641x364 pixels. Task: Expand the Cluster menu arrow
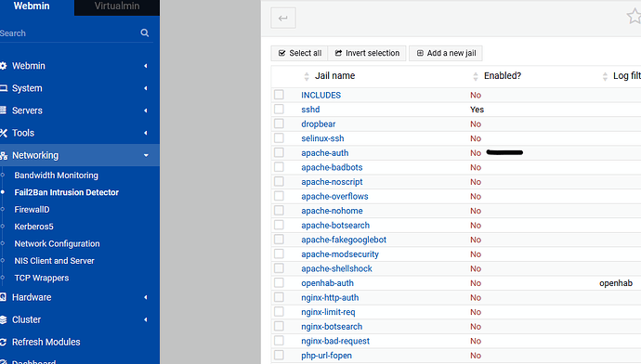(x=146, y=319)
